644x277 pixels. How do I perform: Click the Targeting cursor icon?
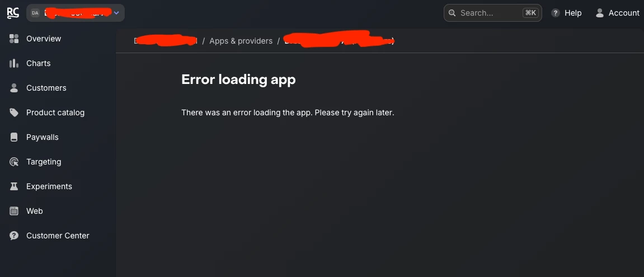click(14, 162)
